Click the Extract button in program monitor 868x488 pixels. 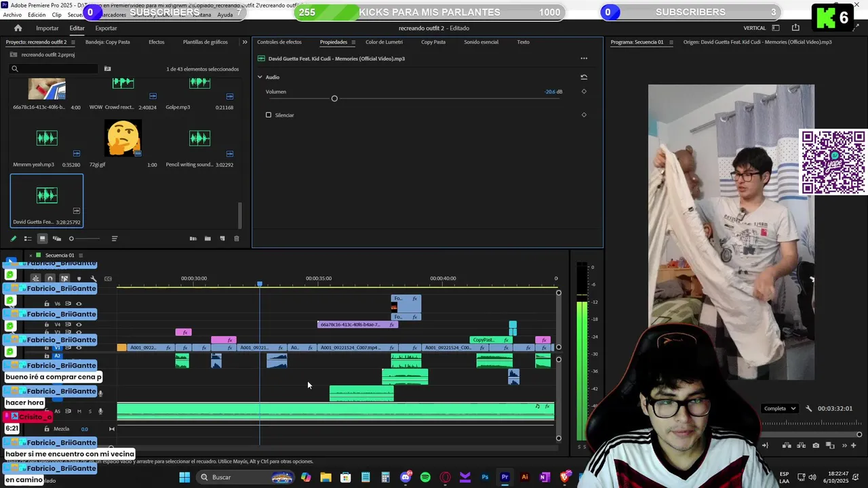(801, 445)
